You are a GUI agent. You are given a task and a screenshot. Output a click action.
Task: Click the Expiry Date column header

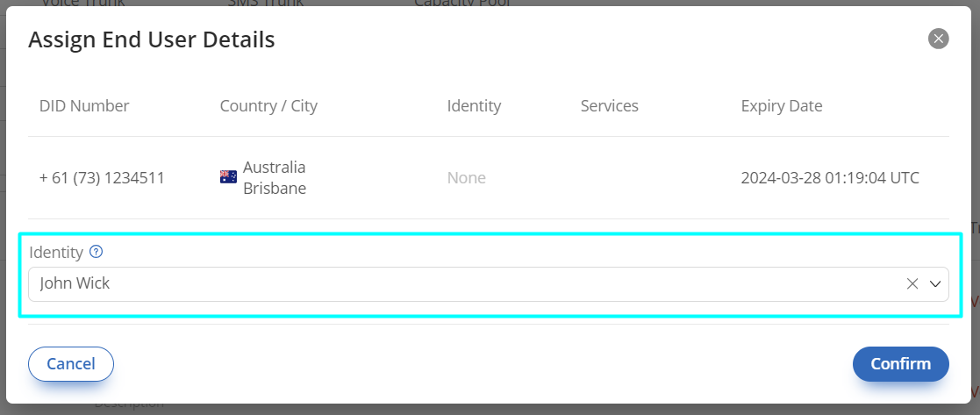781,106
